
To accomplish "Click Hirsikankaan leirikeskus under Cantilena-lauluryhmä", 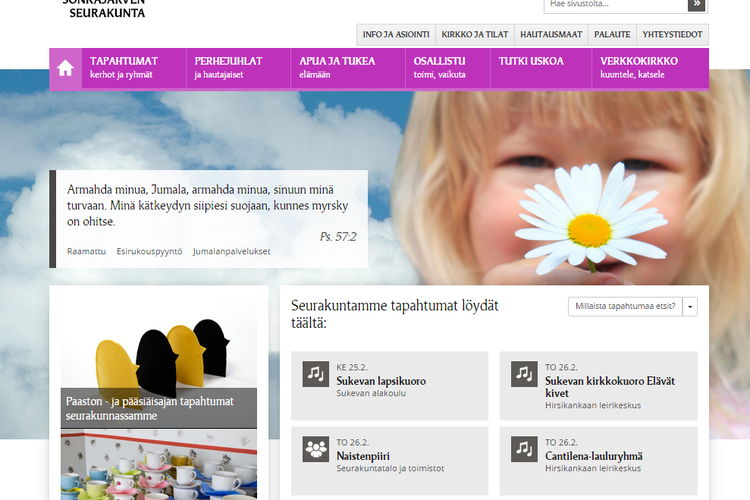I will [x=593, y=468].
